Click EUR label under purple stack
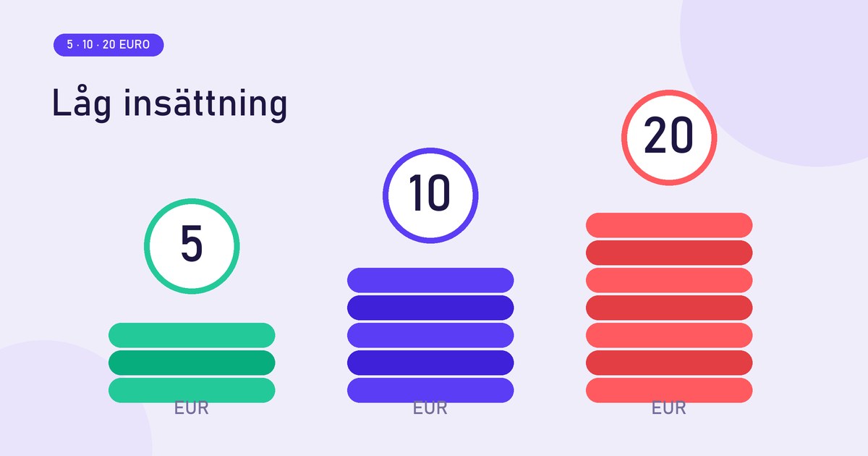Screen dimensions: 868x456 430,408
